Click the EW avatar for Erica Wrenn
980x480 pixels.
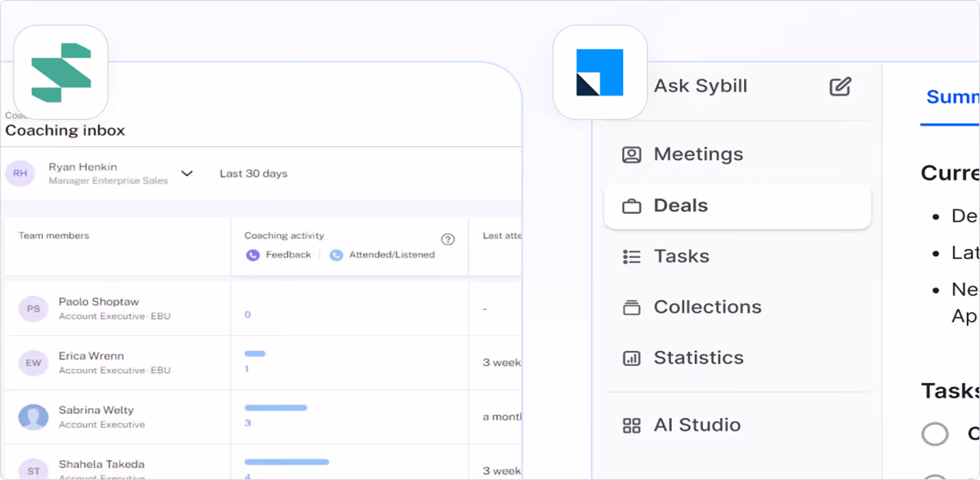33,363
